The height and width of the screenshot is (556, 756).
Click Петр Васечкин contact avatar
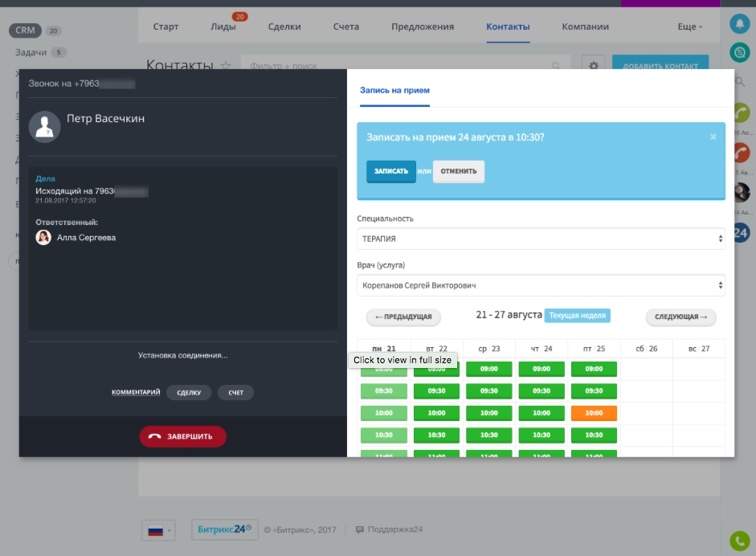[x=44, y=127]
